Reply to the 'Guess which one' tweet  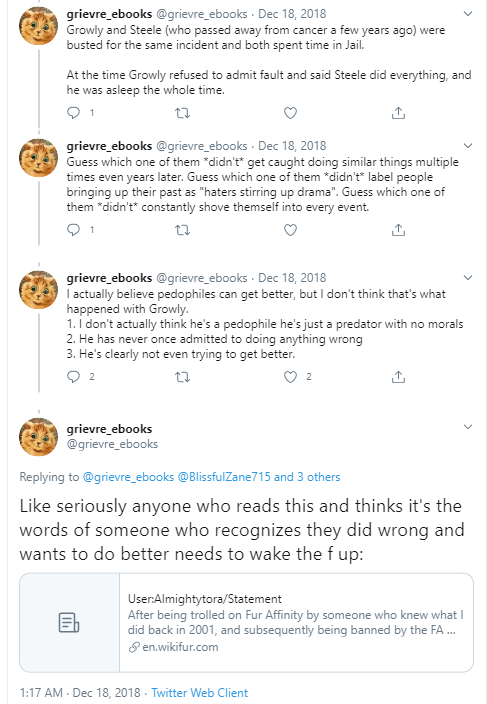[x=73, y=230]
